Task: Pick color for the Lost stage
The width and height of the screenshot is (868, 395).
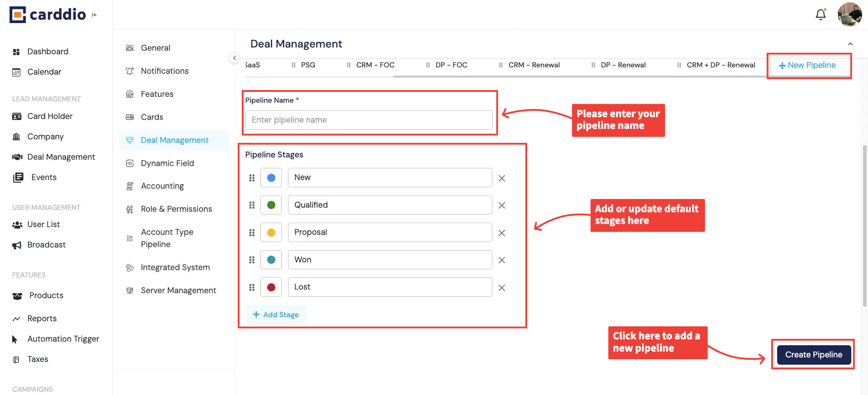Action: click(271, 287)
